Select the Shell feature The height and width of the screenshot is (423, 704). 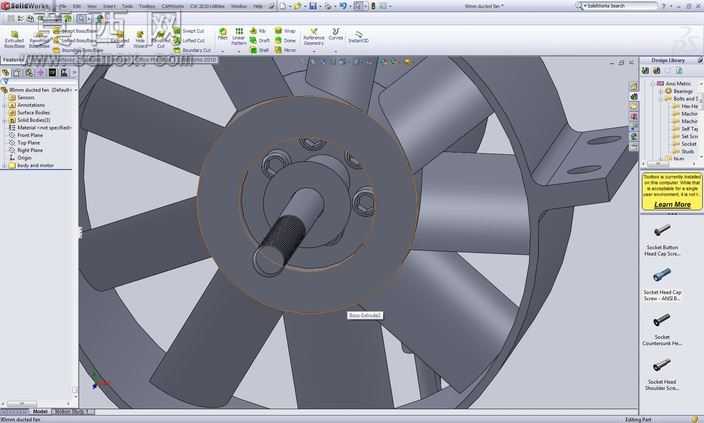[260, 50]
